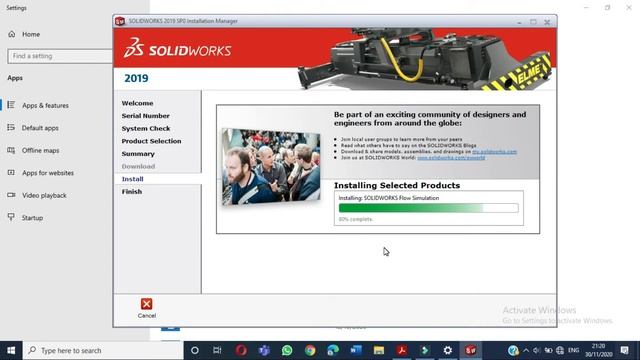Open the Windows Start menu

tap(11, 350)
